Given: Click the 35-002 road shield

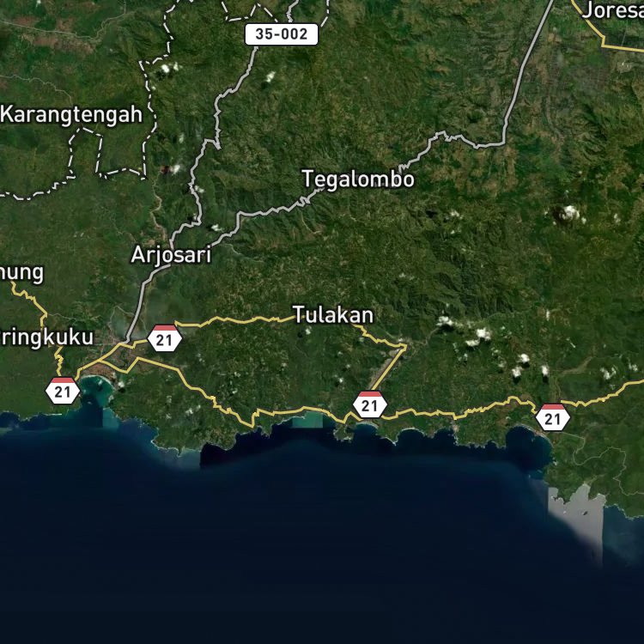Looking at the screenshot, I should (x=282, y=34).
